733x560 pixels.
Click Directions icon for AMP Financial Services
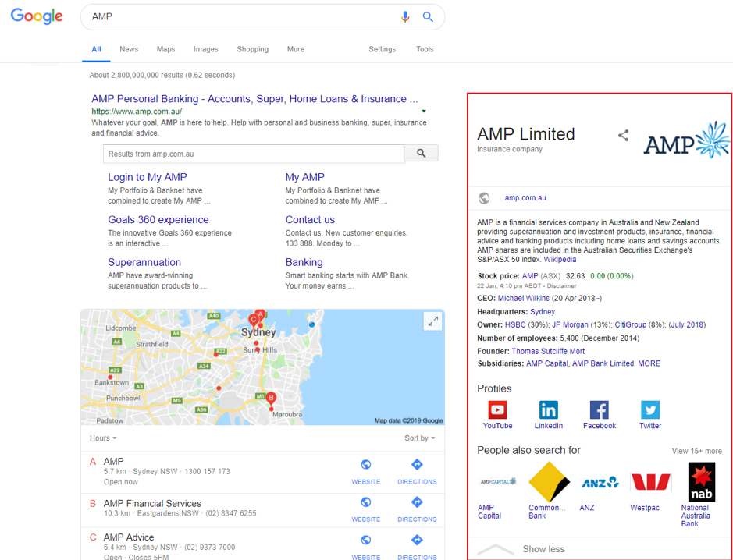pos(417,502)
